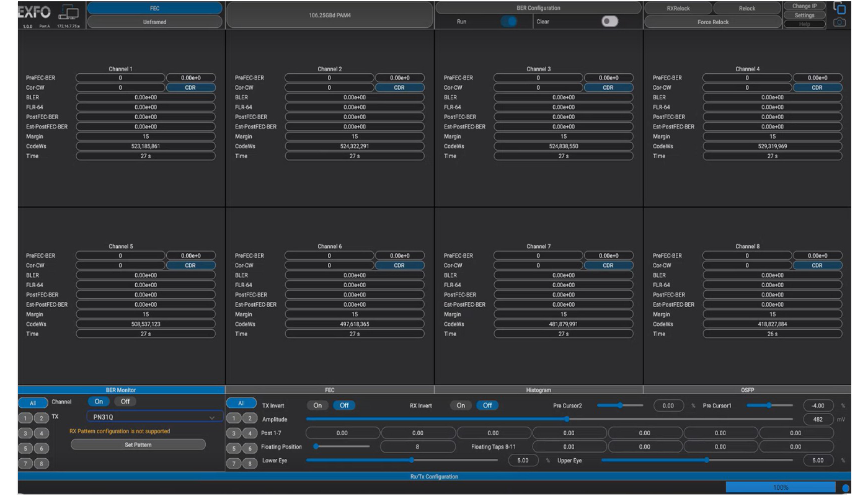The width and height of the screenshot is (868, 496).
Task: Adjust the Pre Cursor1 slider
Action: [769, 405]
